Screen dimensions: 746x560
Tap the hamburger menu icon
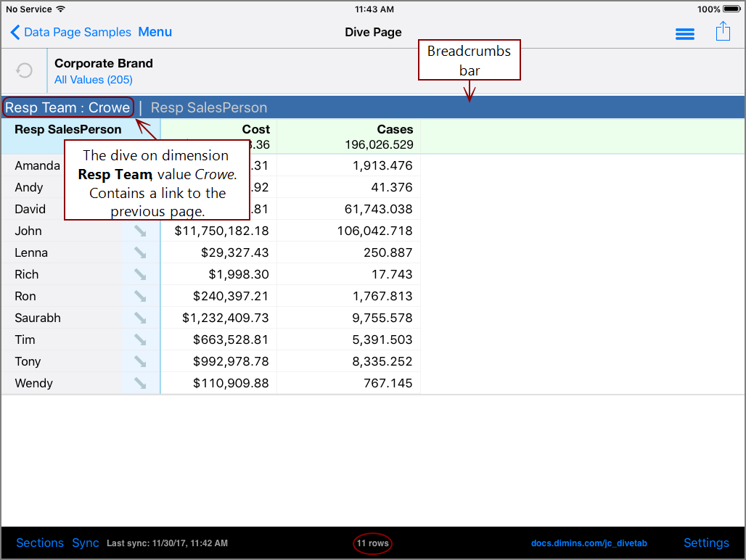point(684,34)
